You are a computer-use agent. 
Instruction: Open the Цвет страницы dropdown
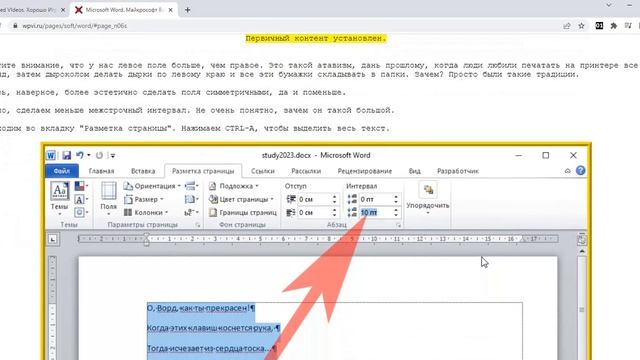[x=241, y=200]
